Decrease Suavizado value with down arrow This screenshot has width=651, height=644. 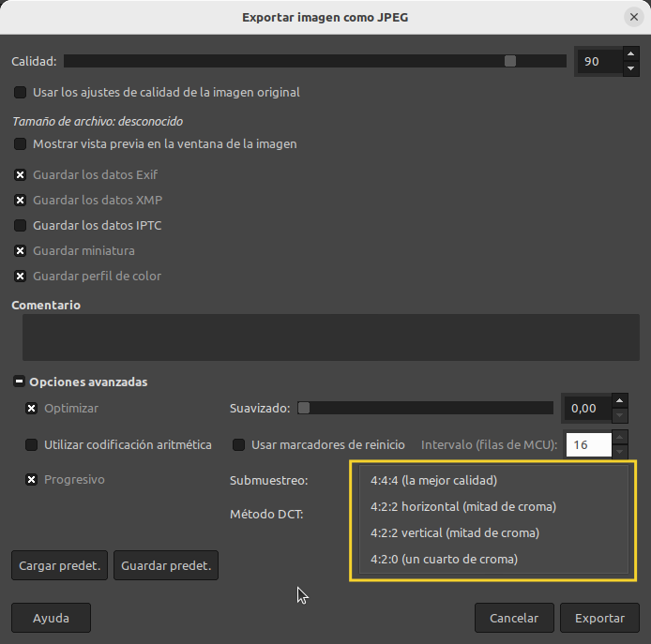pyautogui.click(x=618, y=415)
